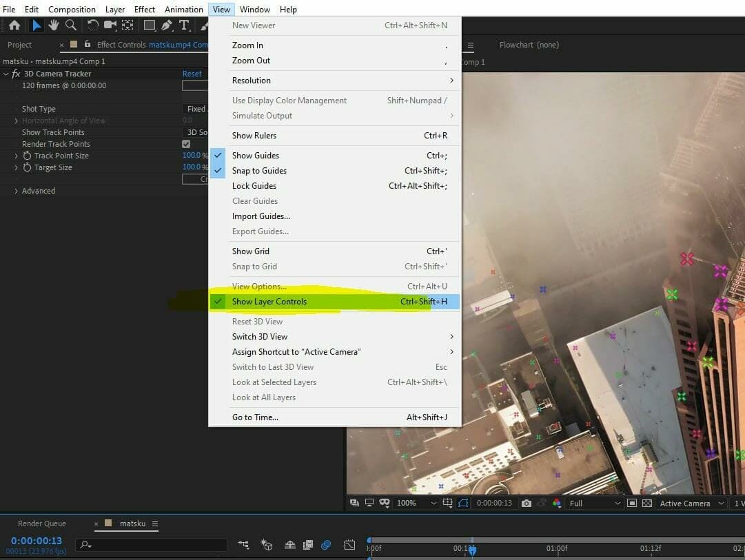
Task: Open the grid and guide options icon
Action: 447,503
